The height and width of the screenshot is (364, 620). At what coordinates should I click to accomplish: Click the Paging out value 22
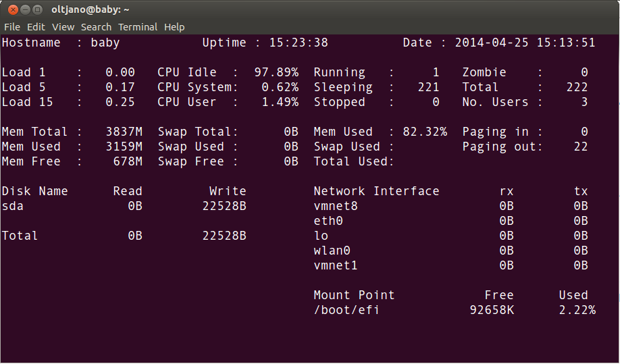580,147
